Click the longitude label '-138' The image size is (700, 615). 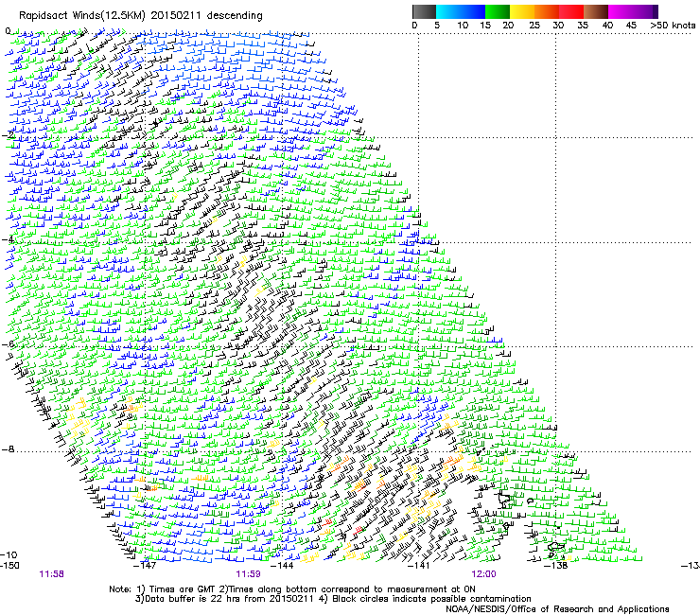click(x=556, y=566)
